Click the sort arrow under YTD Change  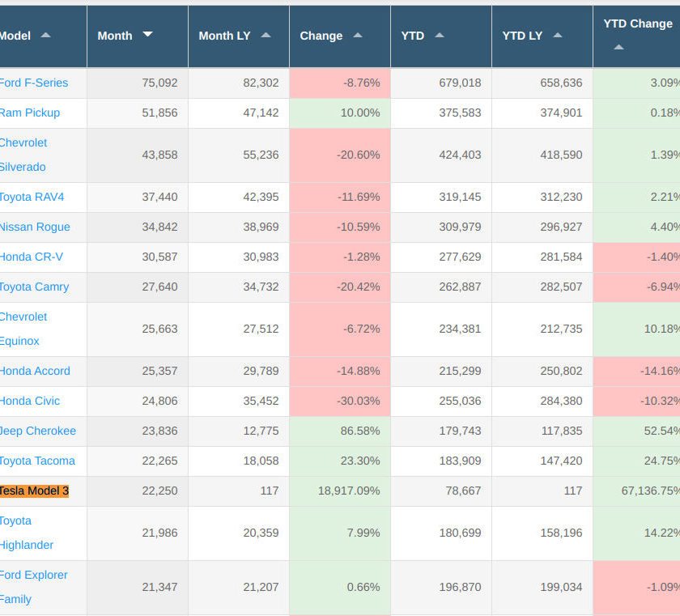[x=618, y=47]
